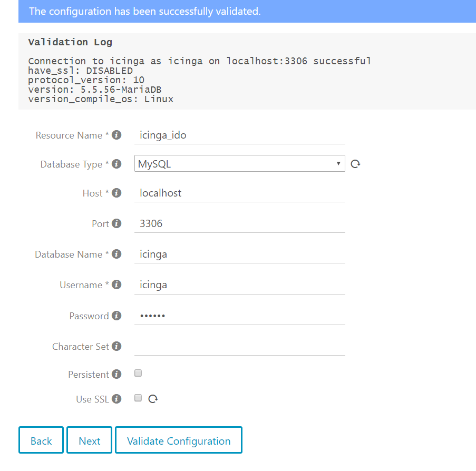Click refresh icon beside Database Type dropdown
476x471 pixels.
coord(355,164)
